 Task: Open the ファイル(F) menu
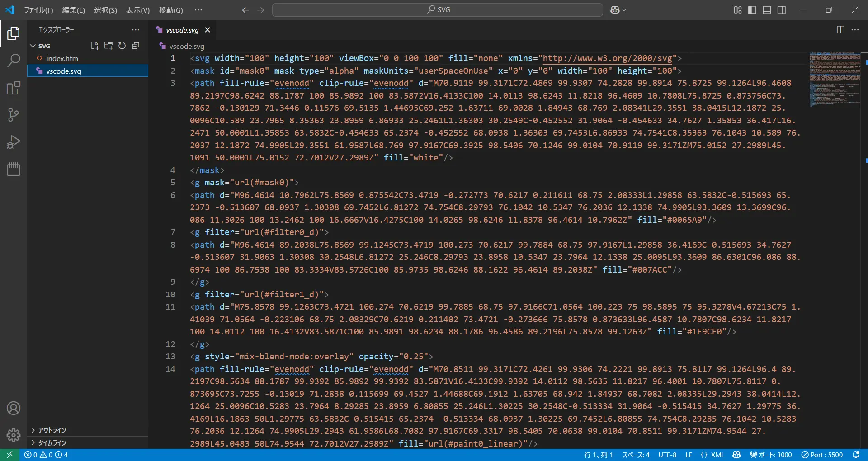[38, 10]
